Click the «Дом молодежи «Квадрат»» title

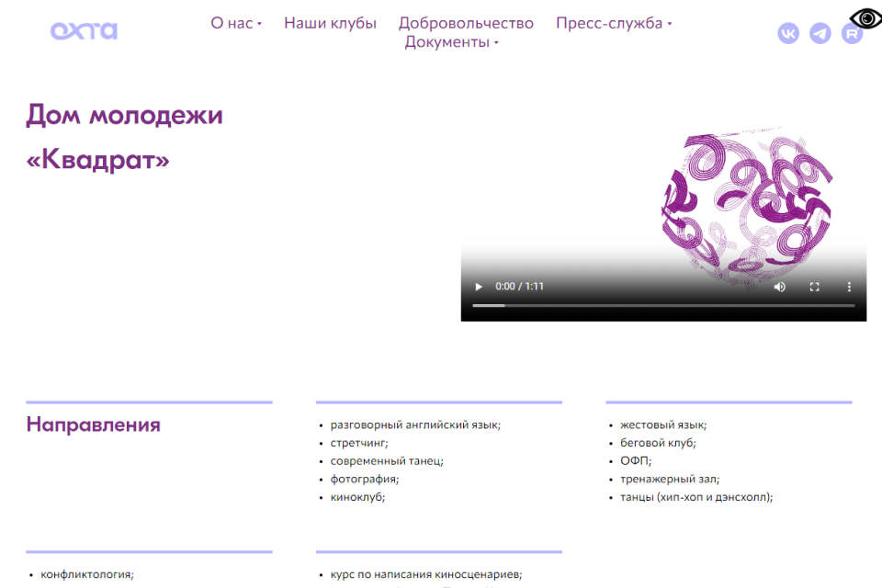pos(124,138)
